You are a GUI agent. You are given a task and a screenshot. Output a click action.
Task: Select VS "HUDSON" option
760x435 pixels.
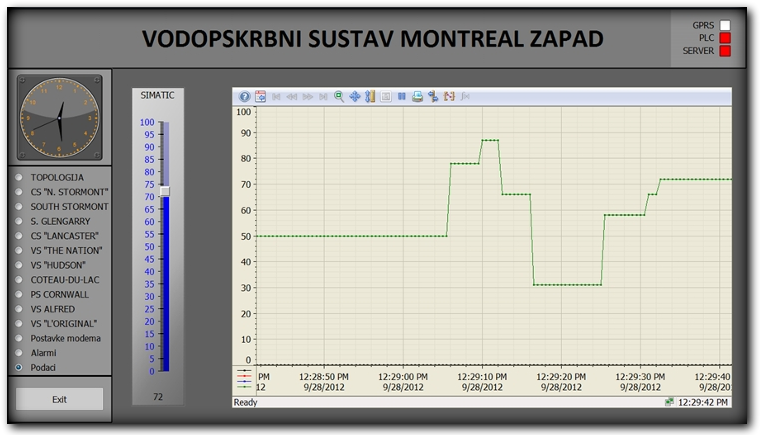pyautogui.click(x=19, y=265)
